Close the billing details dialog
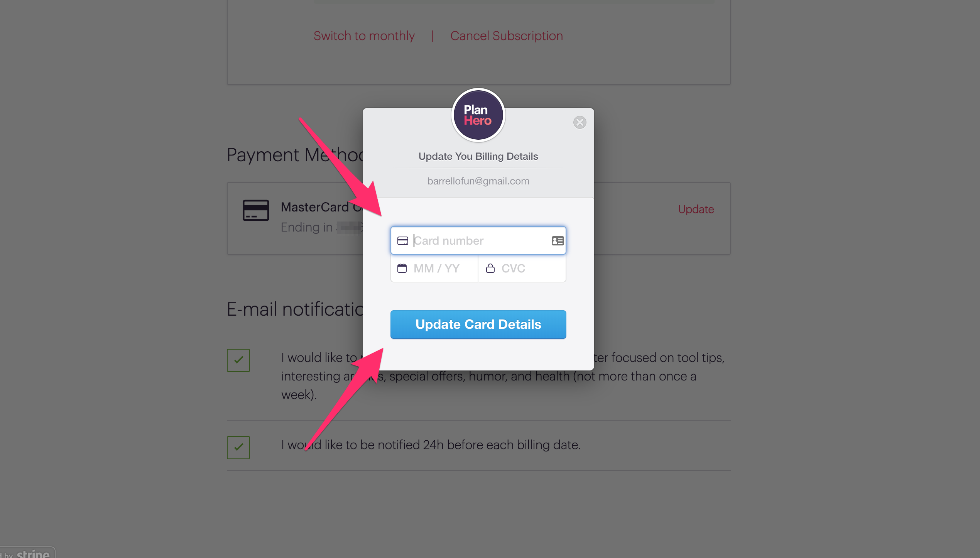980x558 pixels. [x=580, y=122]
